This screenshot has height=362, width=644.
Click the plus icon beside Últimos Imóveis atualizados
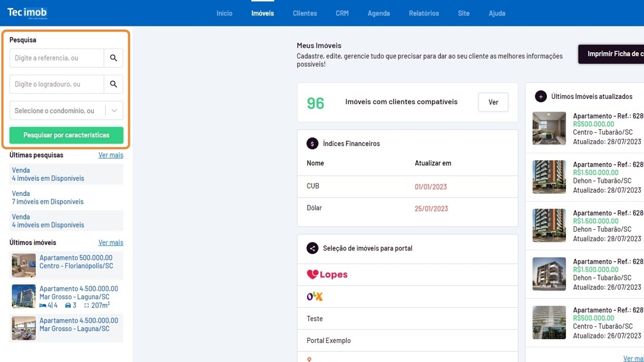tap(540, 97)
